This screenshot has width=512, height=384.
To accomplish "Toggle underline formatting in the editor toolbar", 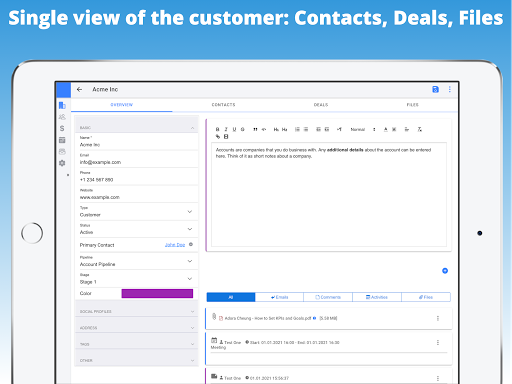I will point(234,129).
